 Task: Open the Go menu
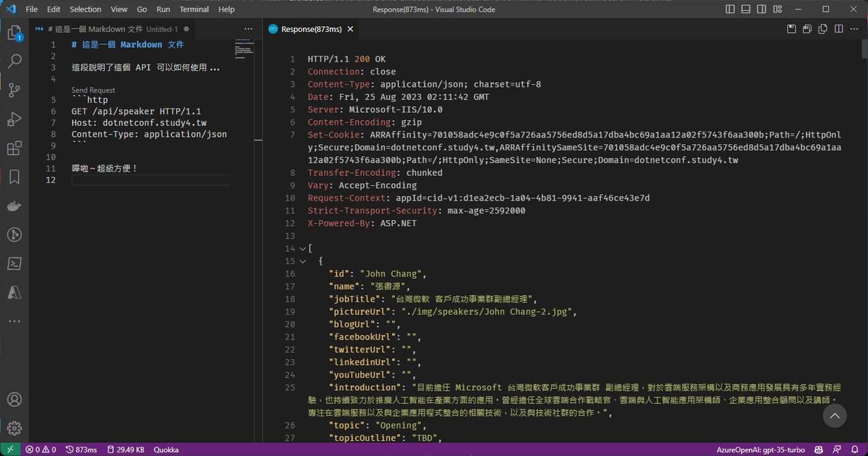[x=142, y=9]
